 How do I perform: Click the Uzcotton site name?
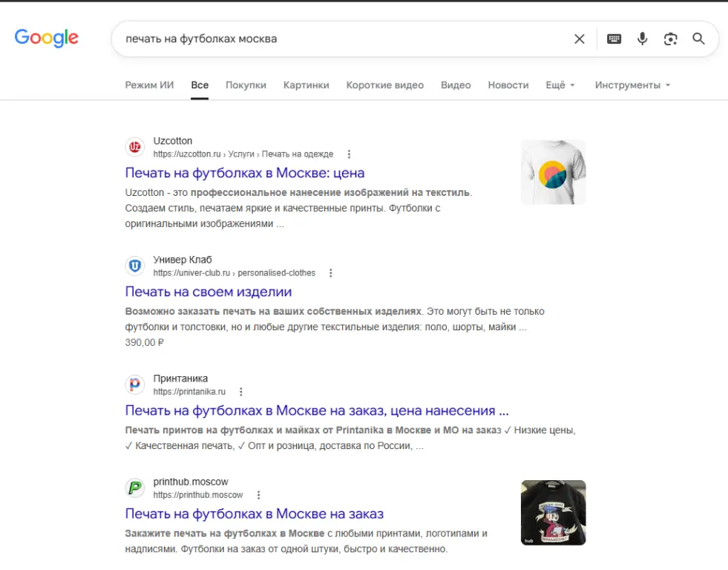tap(173, 141)
